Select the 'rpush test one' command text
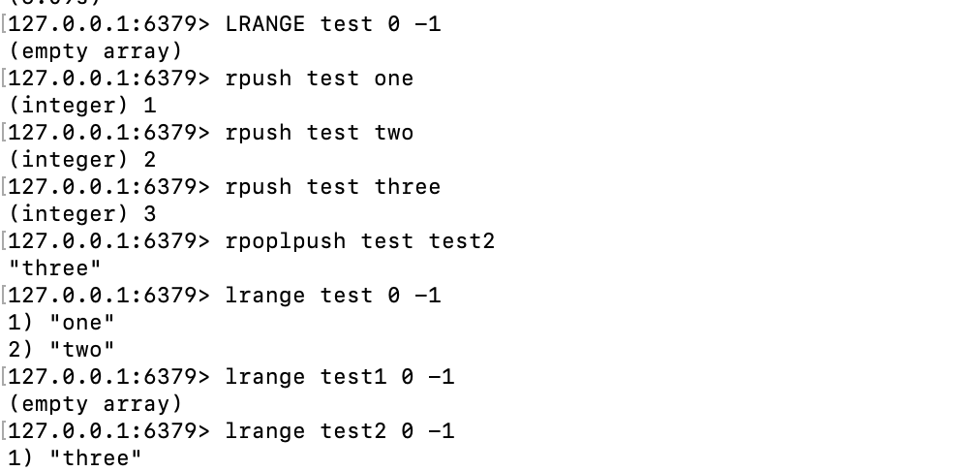Screen dimensions: 980x471 [320, 78]
